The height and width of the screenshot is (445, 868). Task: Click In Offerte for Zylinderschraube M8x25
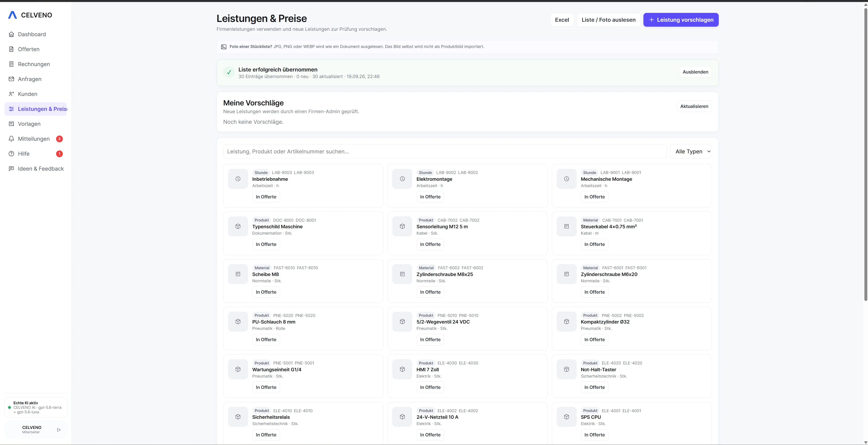pos(430,292)
